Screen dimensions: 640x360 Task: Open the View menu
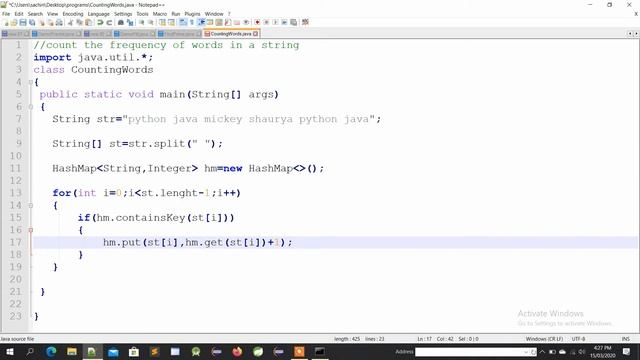[x=52, y=14]
